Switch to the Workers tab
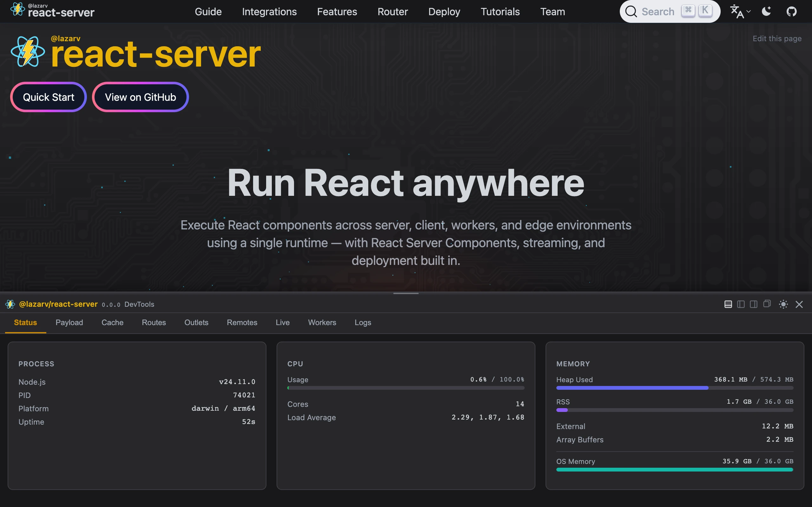812x507 pixels. tap(322, 322)
